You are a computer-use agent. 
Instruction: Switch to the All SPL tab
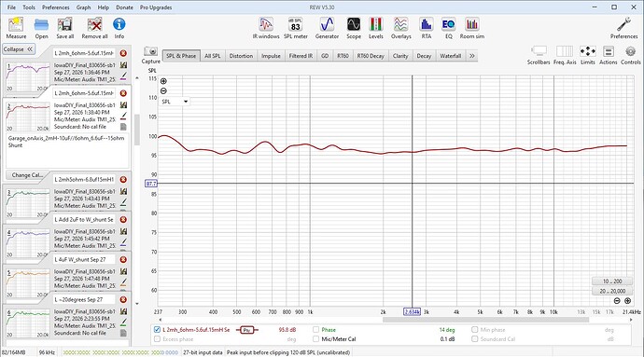coord(213,56)
